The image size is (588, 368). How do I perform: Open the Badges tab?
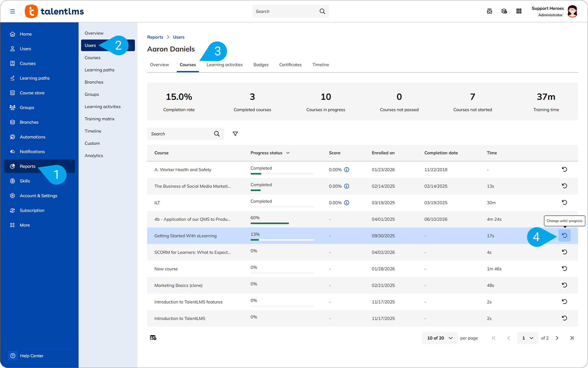pos(261,65)
